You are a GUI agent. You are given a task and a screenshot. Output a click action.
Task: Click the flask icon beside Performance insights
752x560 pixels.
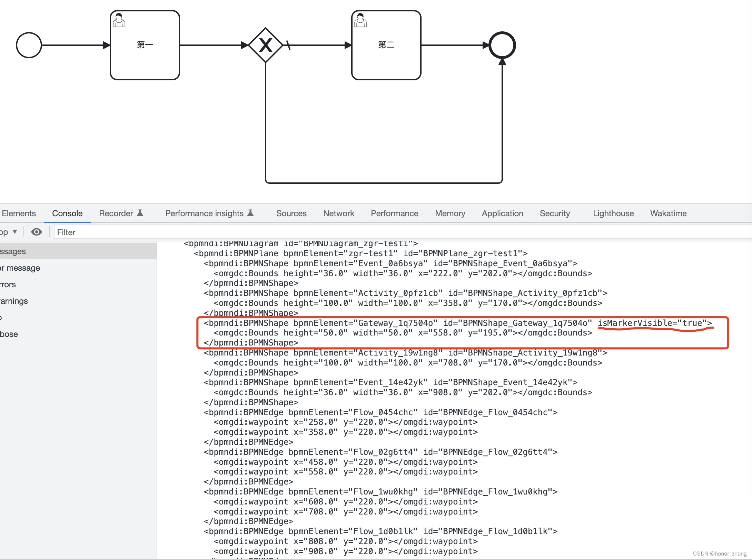pos(251,213)
